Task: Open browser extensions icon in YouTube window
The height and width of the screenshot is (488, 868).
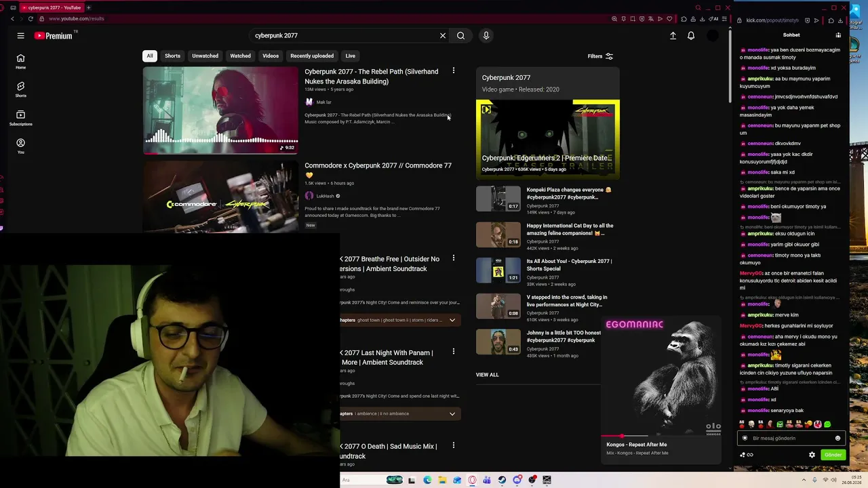Action: click(x=684, y=19)
